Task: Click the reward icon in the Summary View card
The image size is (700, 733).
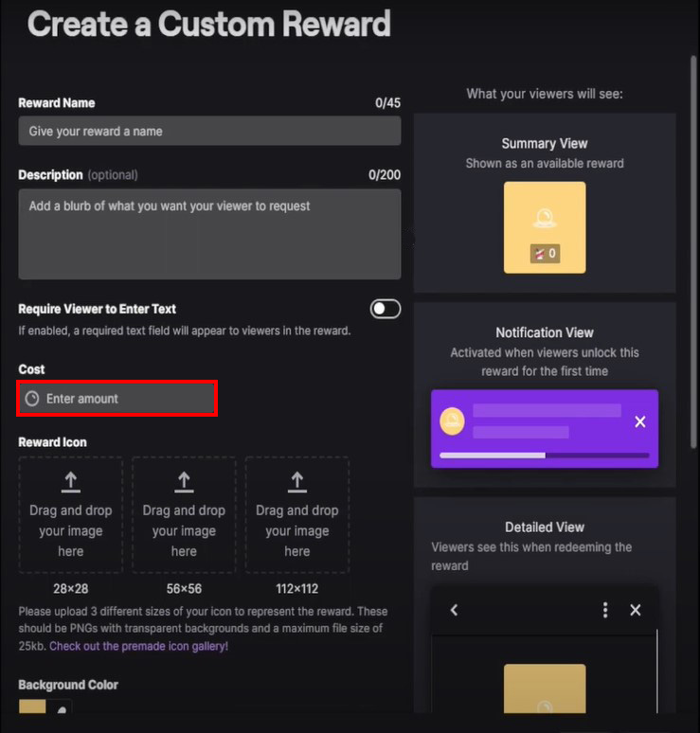Action: (x=545, y=217)
